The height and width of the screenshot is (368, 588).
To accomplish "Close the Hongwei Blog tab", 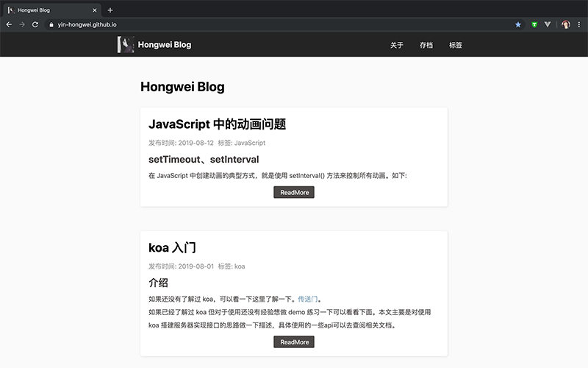I will click(x=95, y=10).
